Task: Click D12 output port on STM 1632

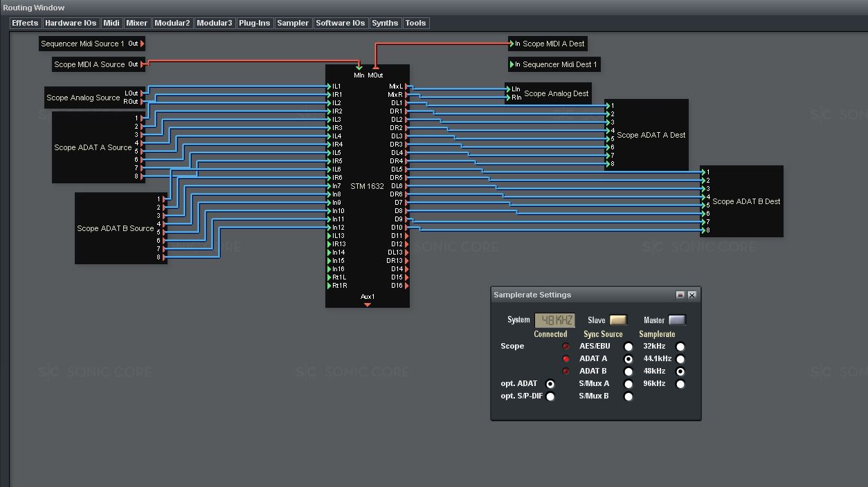Action: point(406,244)
